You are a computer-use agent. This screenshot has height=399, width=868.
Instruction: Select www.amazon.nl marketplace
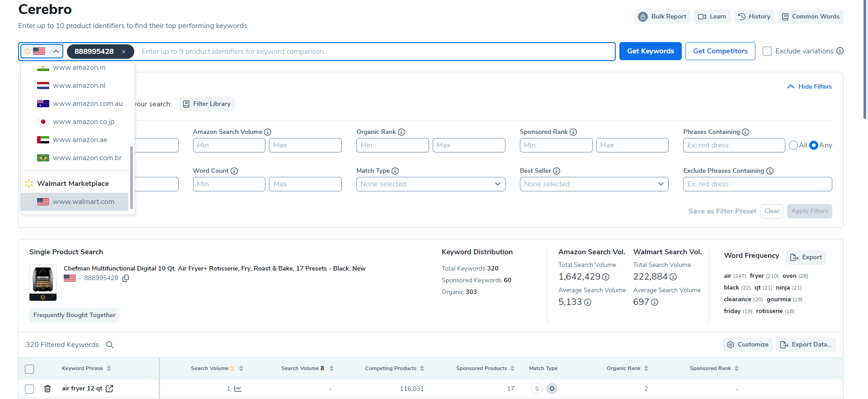point(75,85)
